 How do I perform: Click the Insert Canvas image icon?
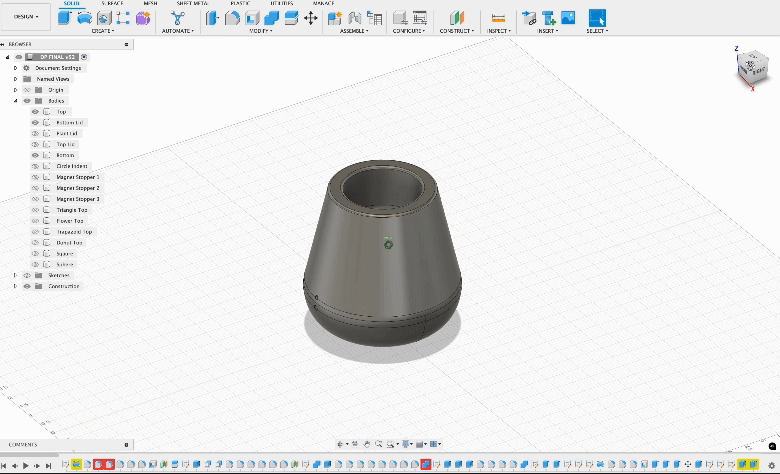(568, 18)
